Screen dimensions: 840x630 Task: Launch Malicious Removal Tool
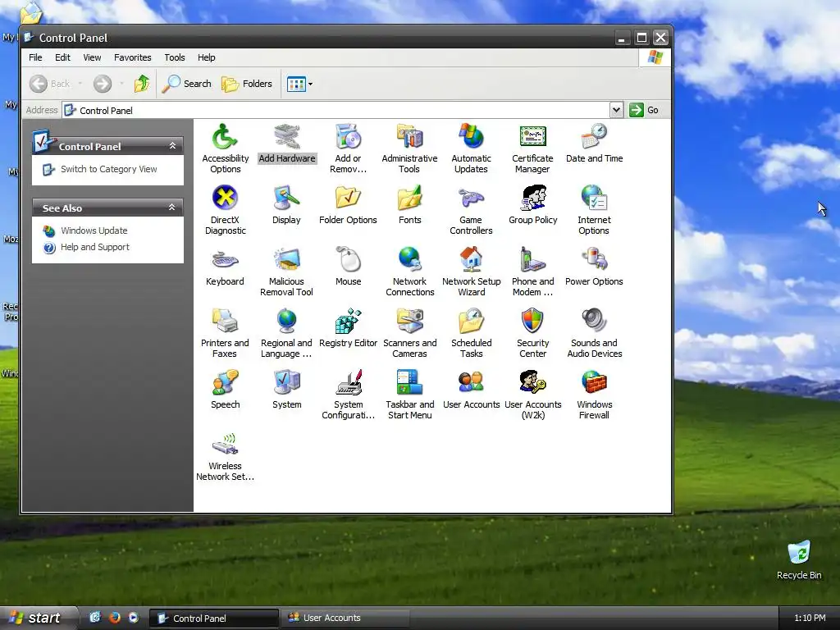coord(286,272)
